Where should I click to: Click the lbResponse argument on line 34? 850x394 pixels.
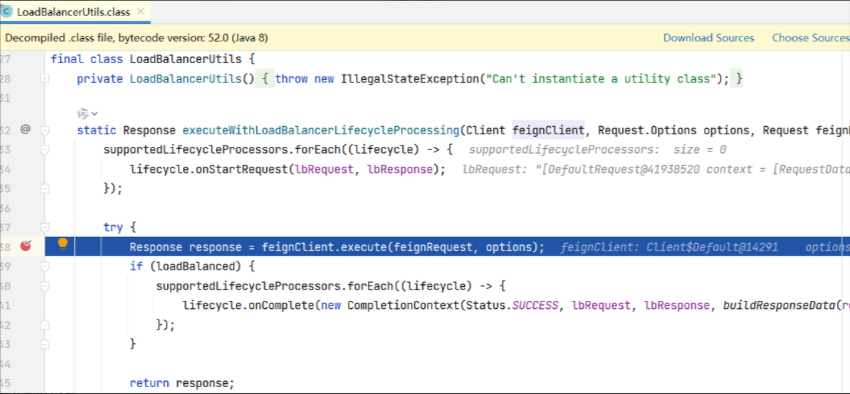[401, 169]
